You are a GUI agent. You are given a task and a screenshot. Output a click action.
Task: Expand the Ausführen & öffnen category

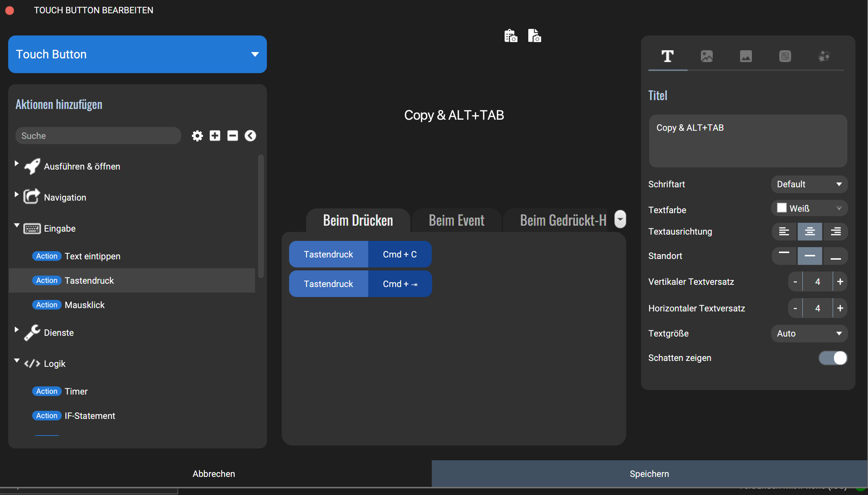point(17,163)
